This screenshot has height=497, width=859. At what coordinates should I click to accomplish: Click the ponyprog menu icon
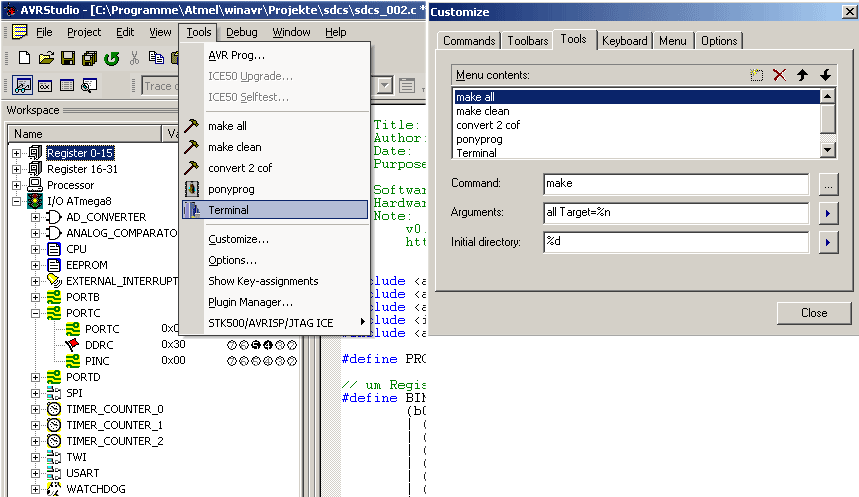[x=191, y=188]
